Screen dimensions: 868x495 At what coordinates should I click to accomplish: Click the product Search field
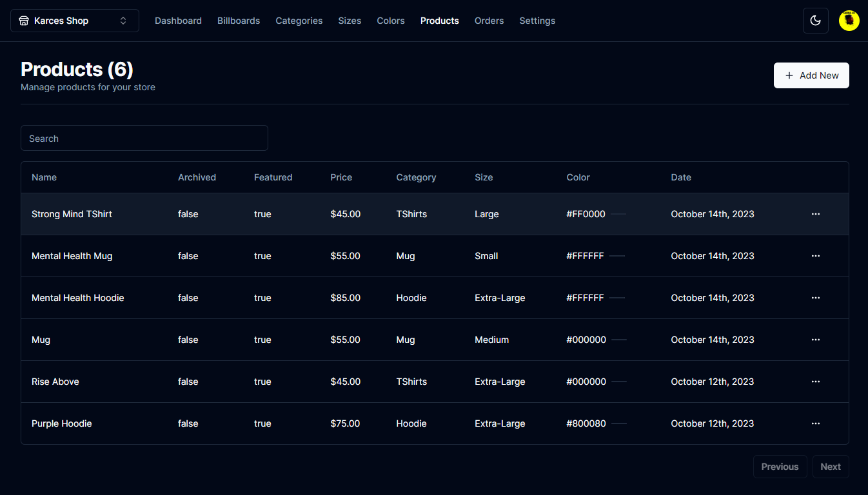point(144,138)
